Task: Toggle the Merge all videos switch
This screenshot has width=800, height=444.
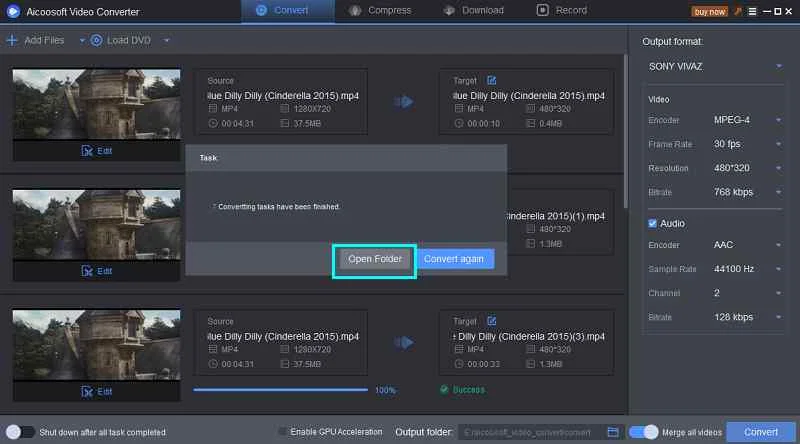Action: [x=646, y=432]
